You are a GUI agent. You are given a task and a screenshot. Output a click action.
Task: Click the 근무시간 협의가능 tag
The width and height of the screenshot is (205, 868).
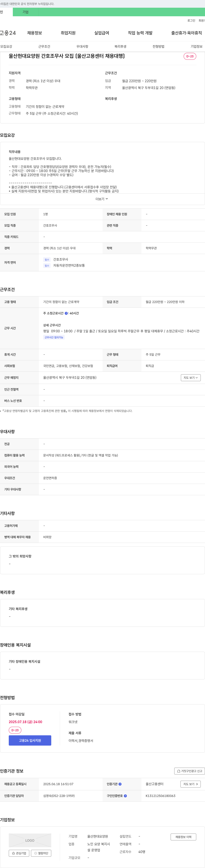[x=54, y=337]
